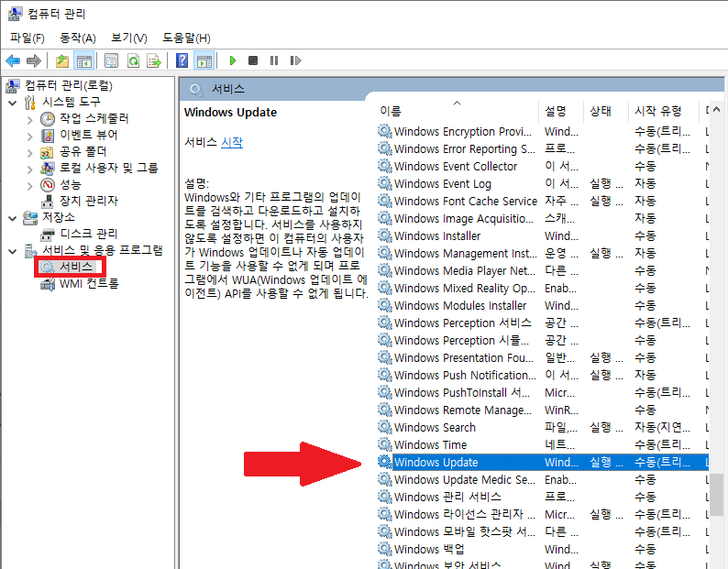Click gear icon of Windows Push Notification
This screenshot has width=728, height=569.
click(x=385, y=375)
